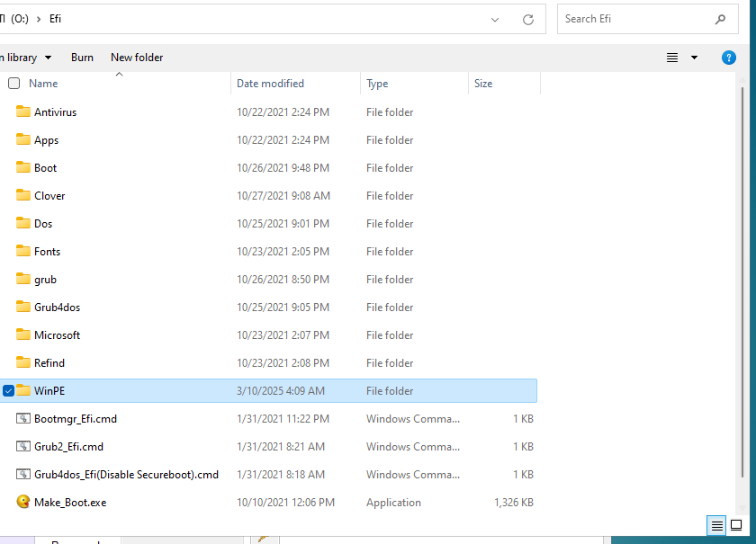The width and height of the screenshot is (756, 544).
Task: Open the address bar history dropdown
Action: pyautogui.click(x=495, y=20)
